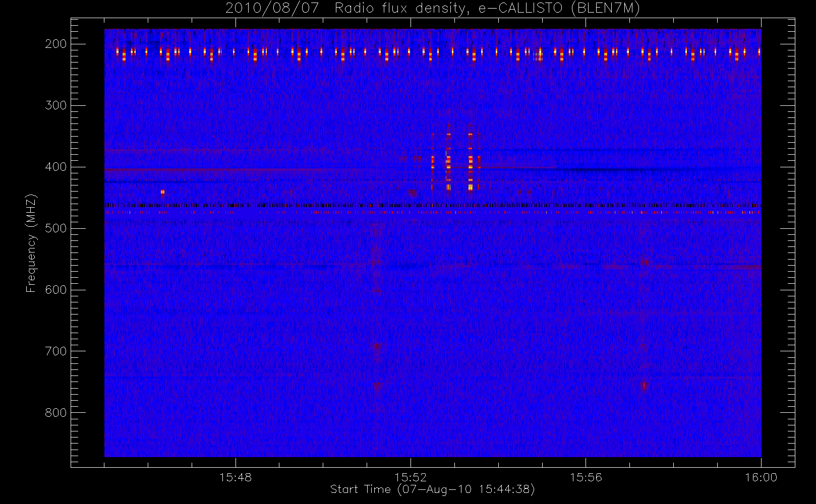Click the 700 frequency tick label
This screenshot has width=816, height=504.
(x=56, y=351)
